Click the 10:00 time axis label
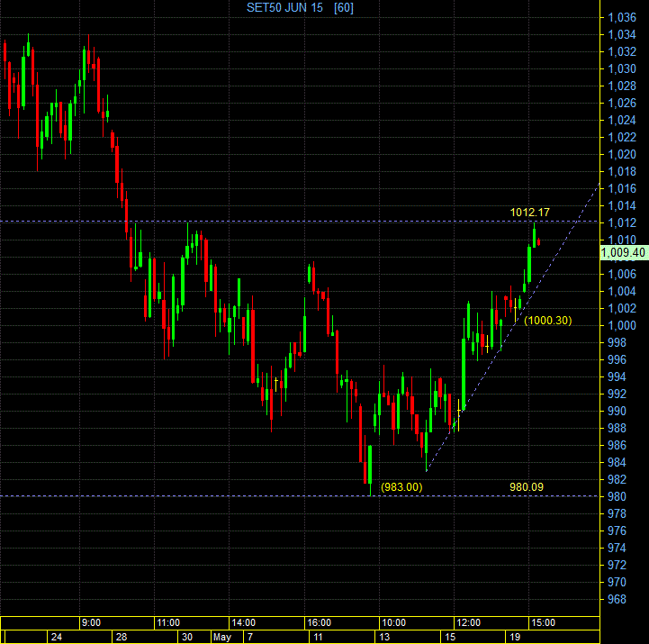This screenshot has height=644, width=649. 393,623
